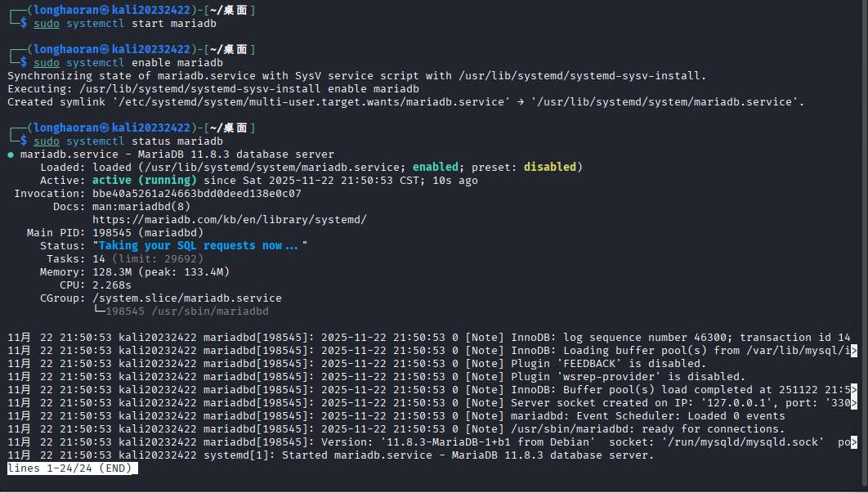
Task: Click the truncation marker ending the 'Loading buffer pool(s)' line
Action: [x=854, y=350]
